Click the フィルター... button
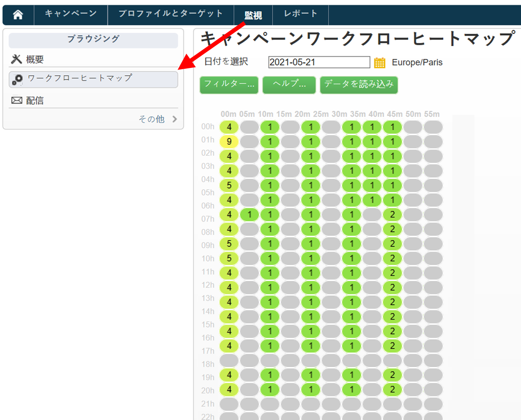The width and height of the screenshot is (521, 420). click(x=229, y=85)
